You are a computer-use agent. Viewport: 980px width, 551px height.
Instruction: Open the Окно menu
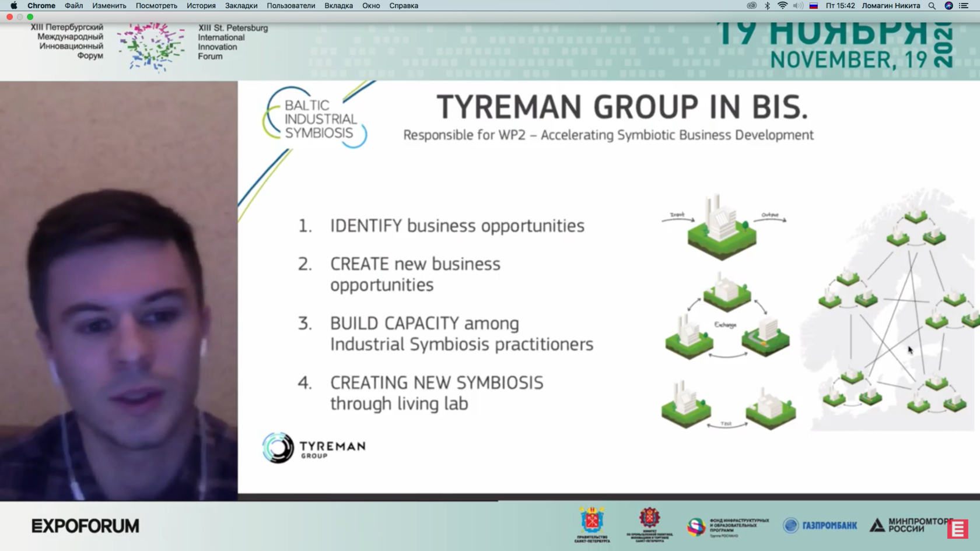(x=371, y=5)
